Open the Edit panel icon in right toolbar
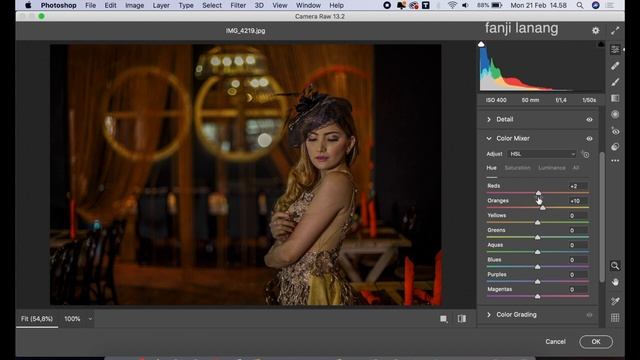640x360 pixels. 615,49
